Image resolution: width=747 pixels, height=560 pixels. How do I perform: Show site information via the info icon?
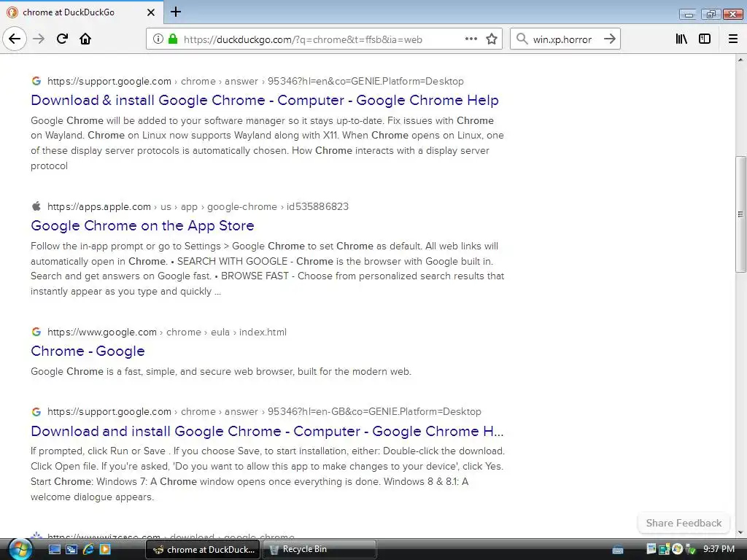[158, 39]
